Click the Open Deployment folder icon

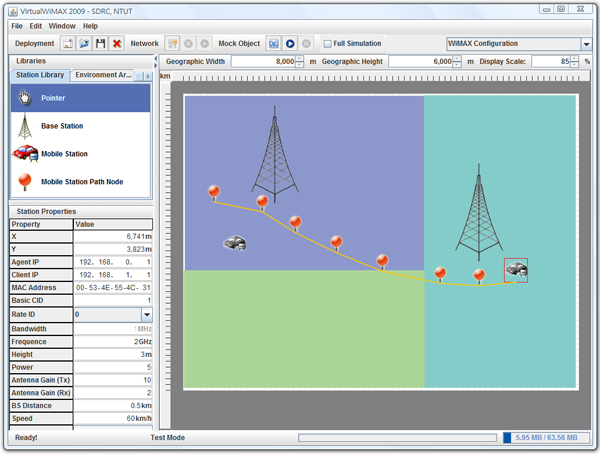84,44
